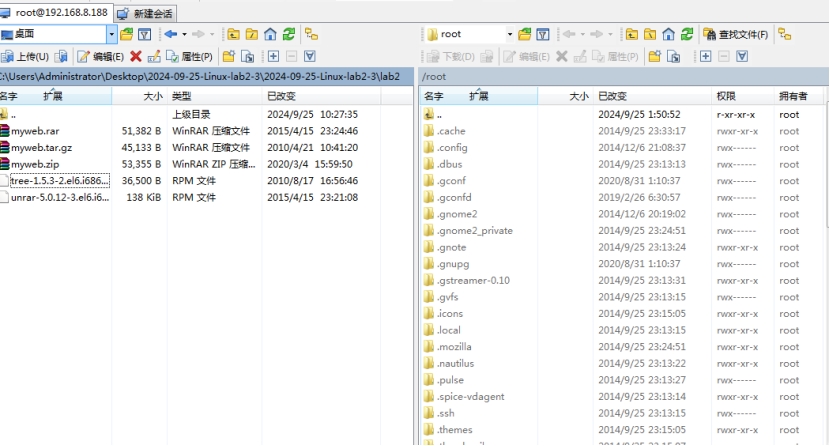Open the 桌面 local drive dropdown
This screenshot has height=446, width=830.
pyautogui.click(x=111, y=34)
